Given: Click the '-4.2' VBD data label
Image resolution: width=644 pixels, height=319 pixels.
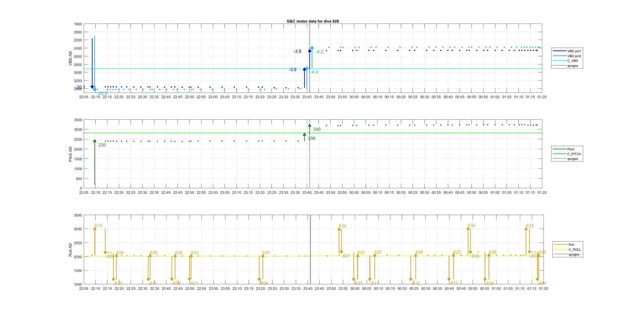Looking at the screenshot, I should pyautogui.click(x=319, y=52).
